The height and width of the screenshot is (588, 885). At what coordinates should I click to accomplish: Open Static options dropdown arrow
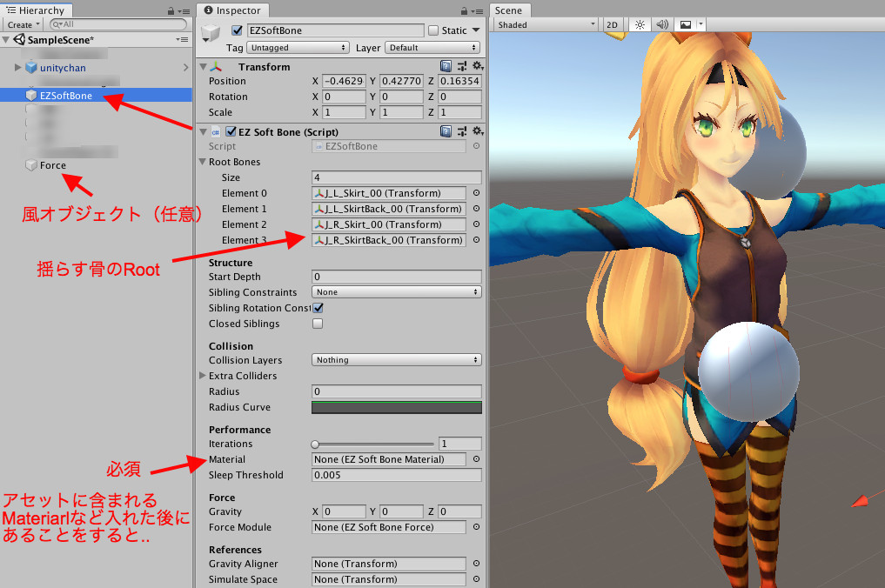[476, 30]
